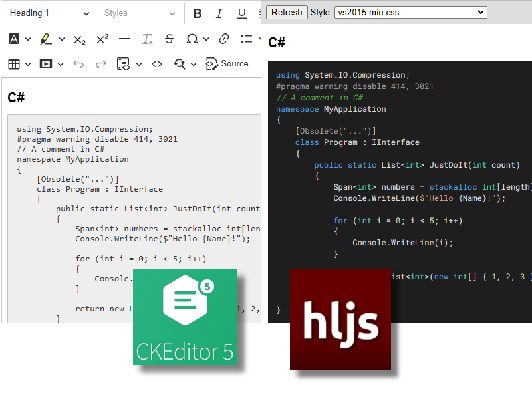Open the highlight color marker dropdown

pyautogui.click(x=62, y=39)
